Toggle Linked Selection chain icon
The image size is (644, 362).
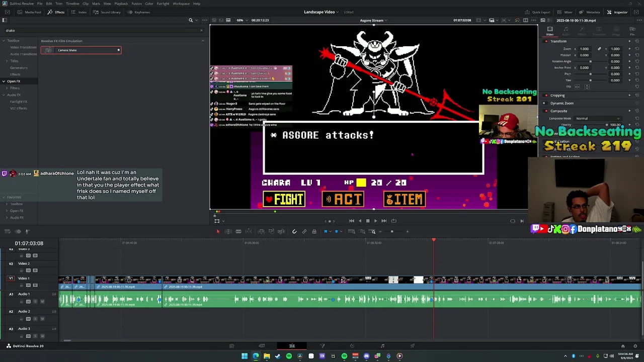[x=304, y=231]
